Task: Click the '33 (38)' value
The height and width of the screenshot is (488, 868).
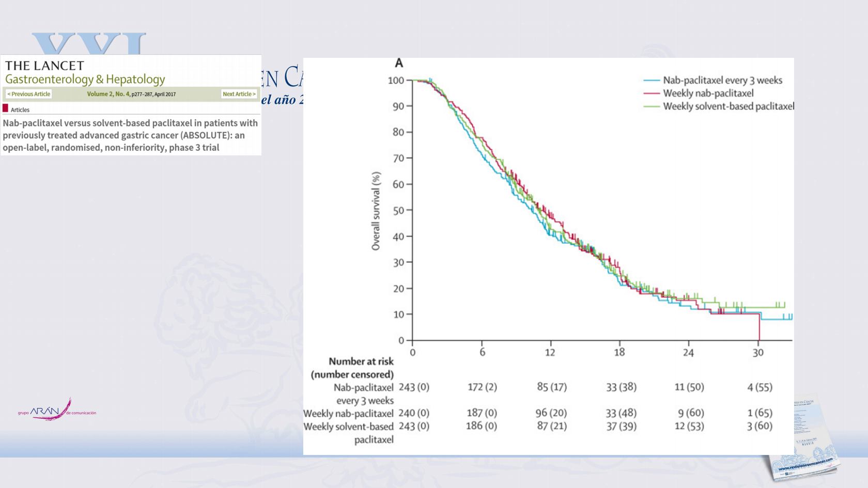Action: coord(621,387)
